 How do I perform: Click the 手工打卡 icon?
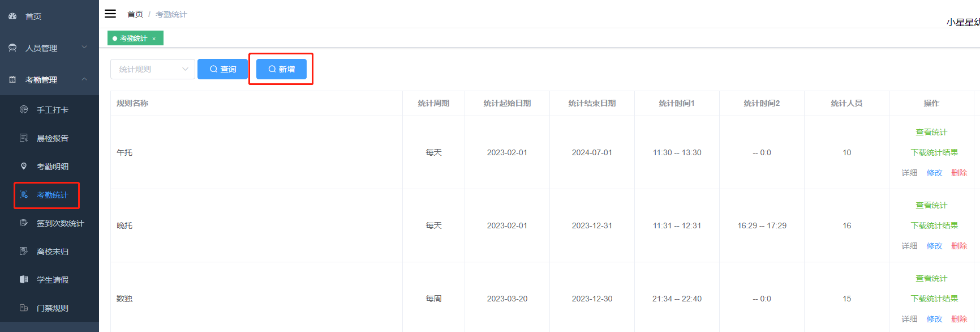(24, 110)
